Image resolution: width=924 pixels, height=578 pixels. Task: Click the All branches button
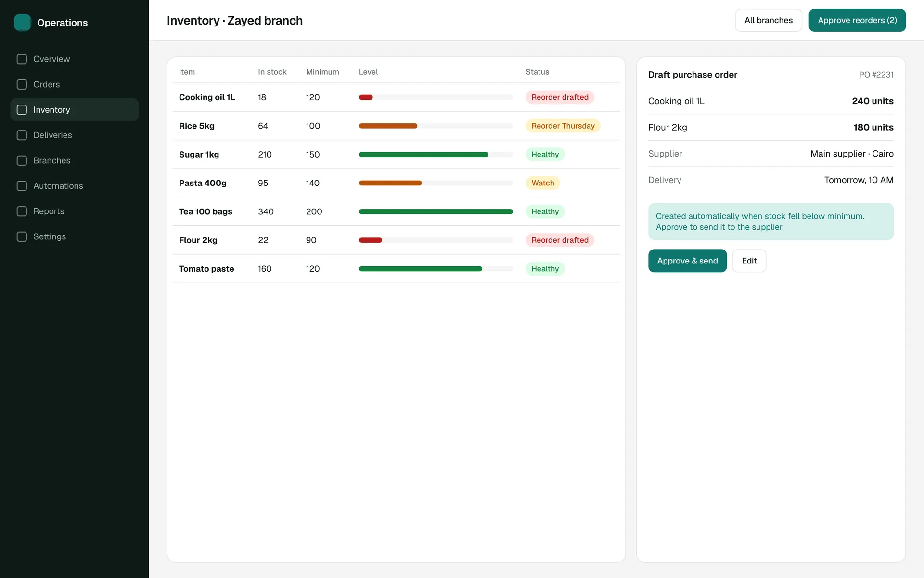pos(769,20)
